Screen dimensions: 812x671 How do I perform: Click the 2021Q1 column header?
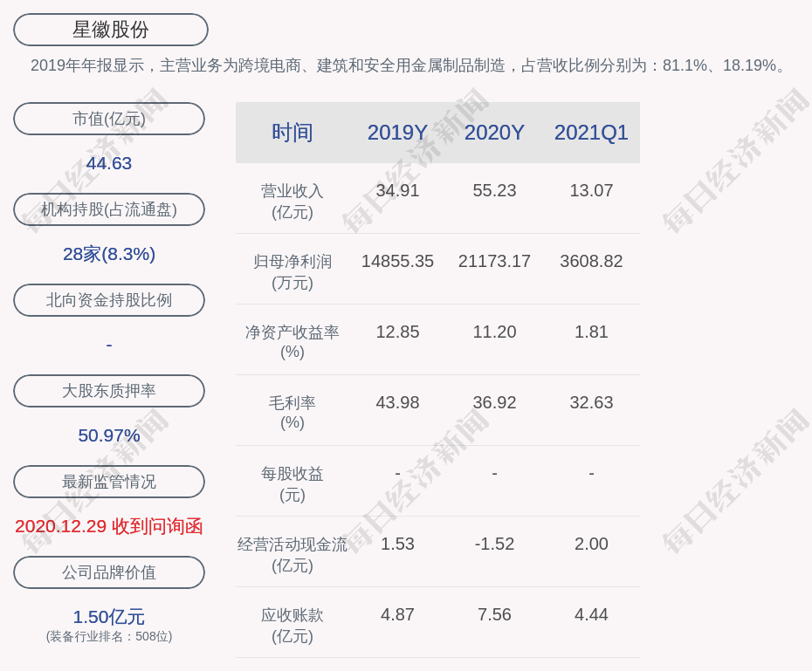[591, 133]
